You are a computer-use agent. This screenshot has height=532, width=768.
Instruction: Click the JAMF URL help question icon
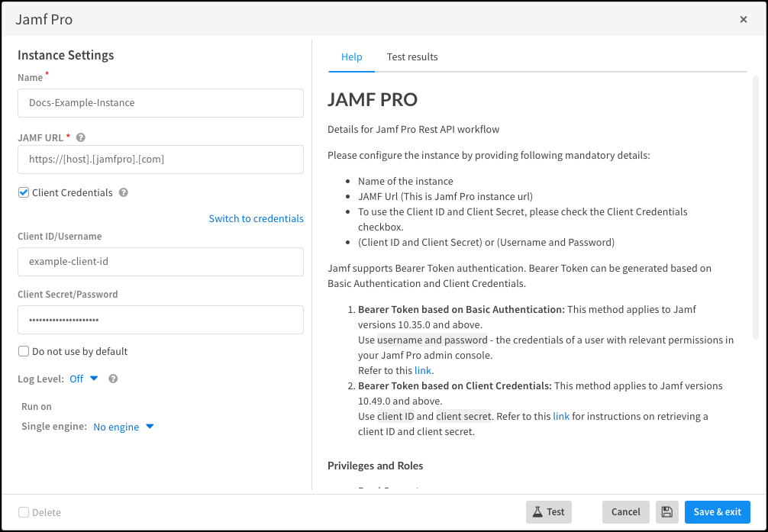point(81,138)
